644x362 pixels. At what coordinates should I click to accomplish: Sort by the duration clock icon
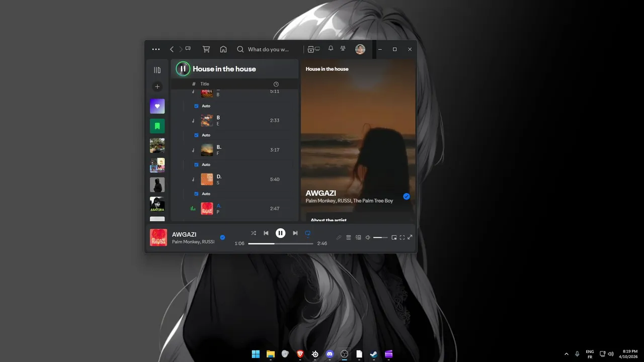[276, 84]
